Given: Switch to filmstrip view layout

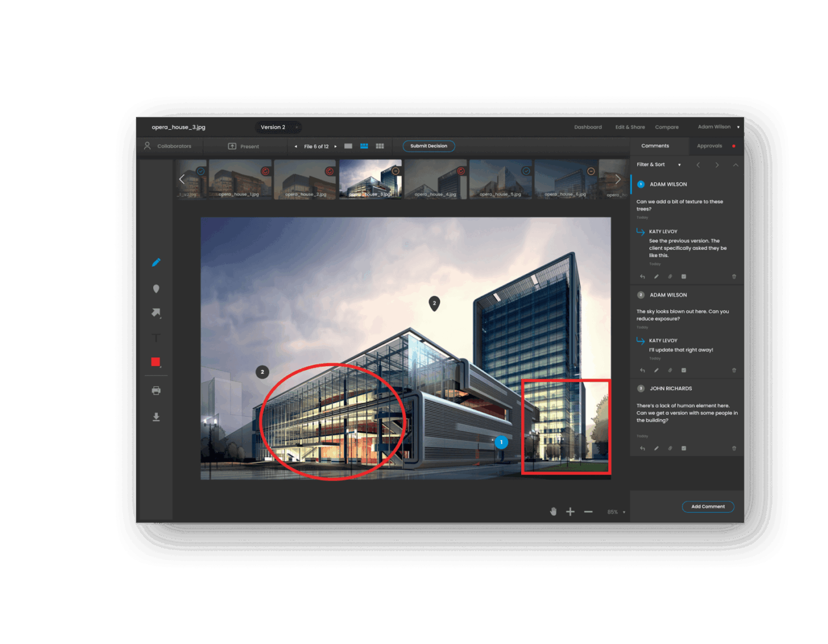Looking at the screenshot, I should [x=364, y=146].
